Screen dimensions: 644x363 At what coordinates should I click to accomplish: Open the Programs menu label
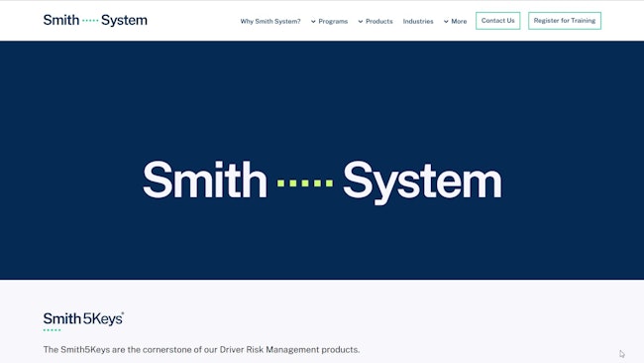tap(333, 22)
